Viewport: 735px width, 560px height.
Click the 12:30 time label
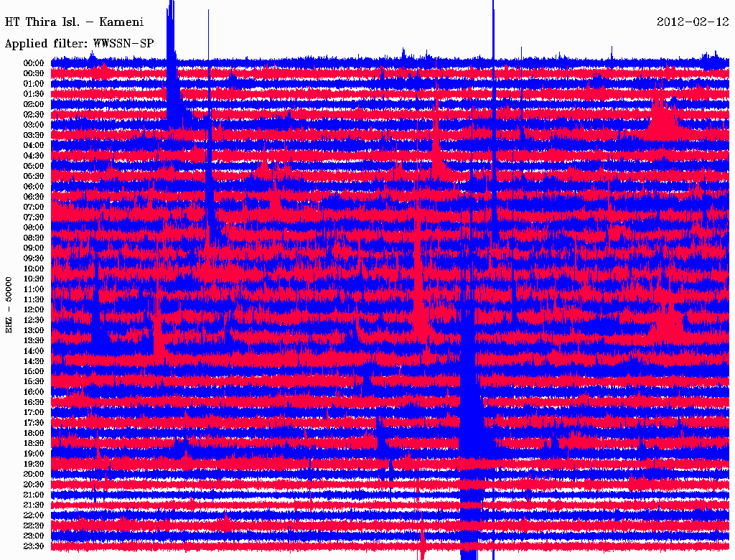pos(34,320)
